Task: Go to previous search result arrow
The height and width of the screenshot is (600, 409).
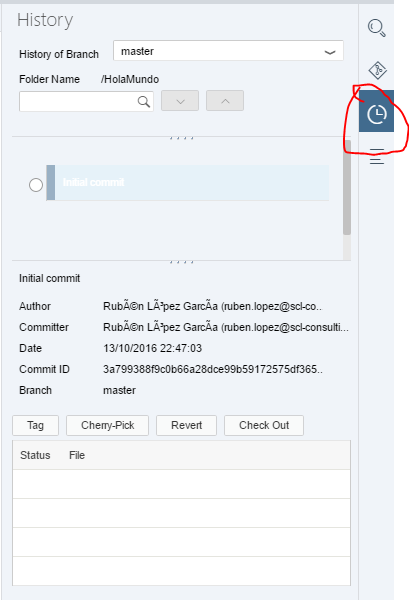Action: click(x=225, y=101)
